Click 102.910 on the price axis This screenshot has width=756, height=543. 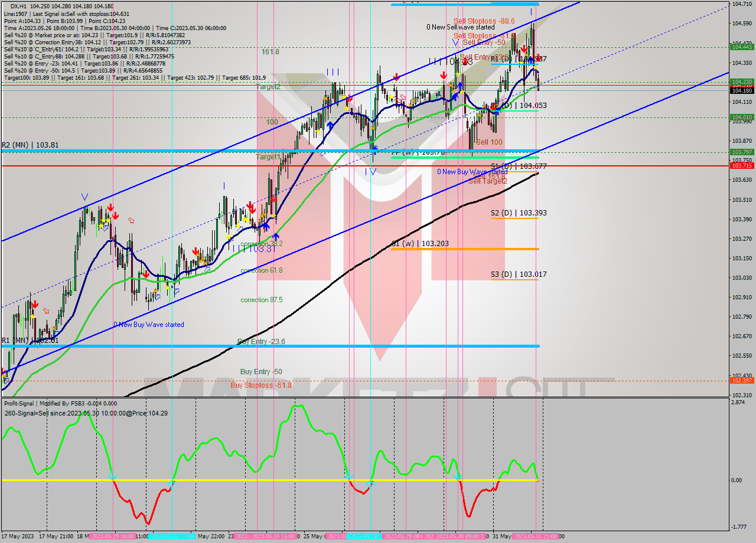[x=742, y=297]
